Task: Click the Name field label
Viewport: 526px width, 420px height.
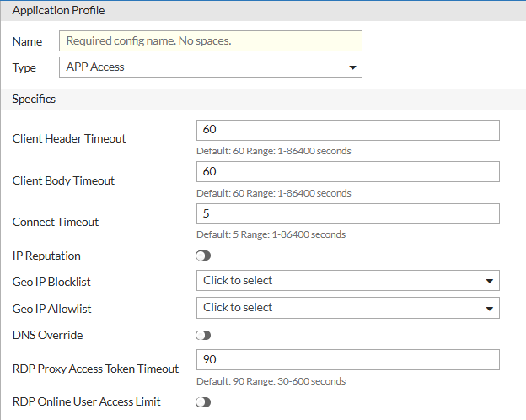Action: tap(27, 41)
